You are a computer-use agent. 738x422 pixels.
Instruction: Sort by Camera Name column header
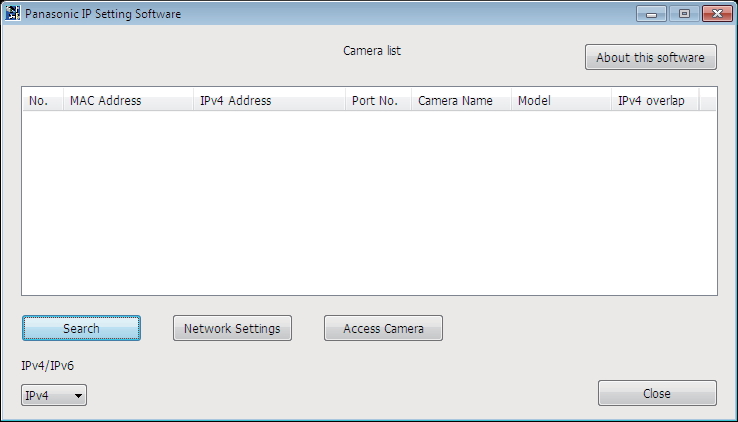(x=461, y=100)
